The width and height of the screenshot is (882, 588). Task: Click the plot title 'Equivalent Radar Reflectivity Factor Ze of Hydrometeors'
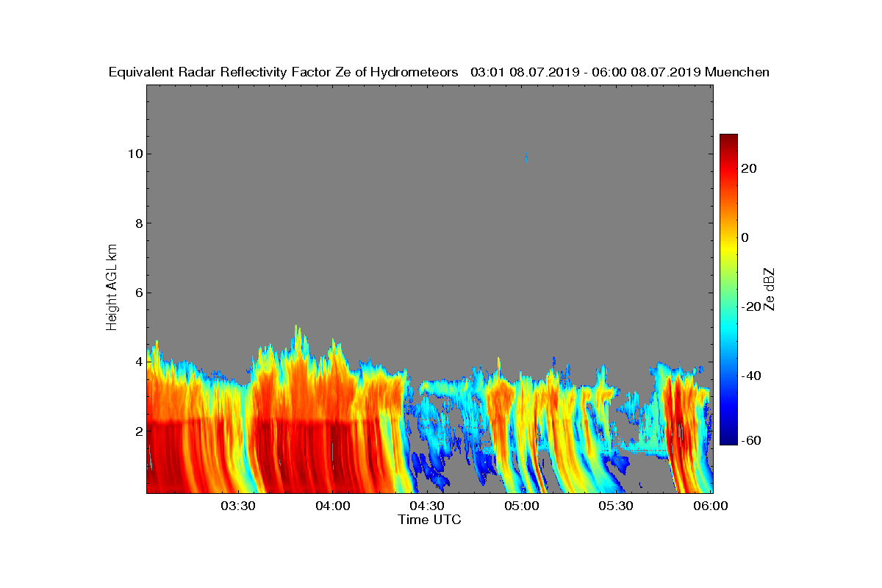pos(284,72)
